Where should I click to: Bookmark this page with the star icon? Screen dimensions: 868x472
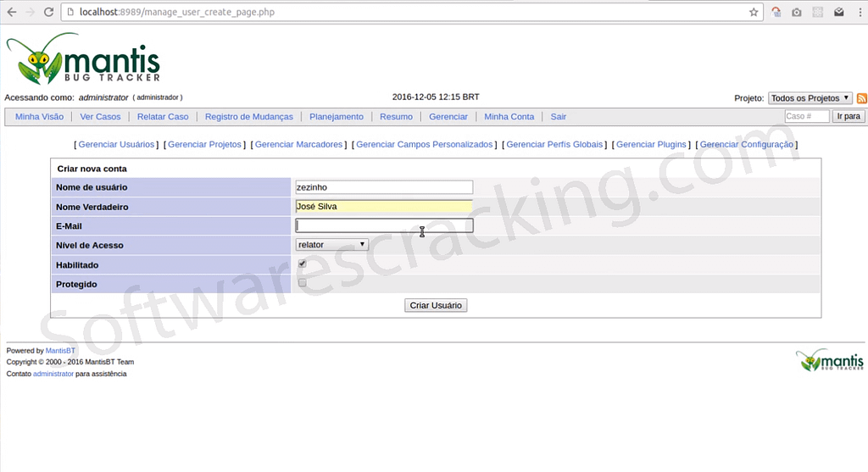pos(754,12)
